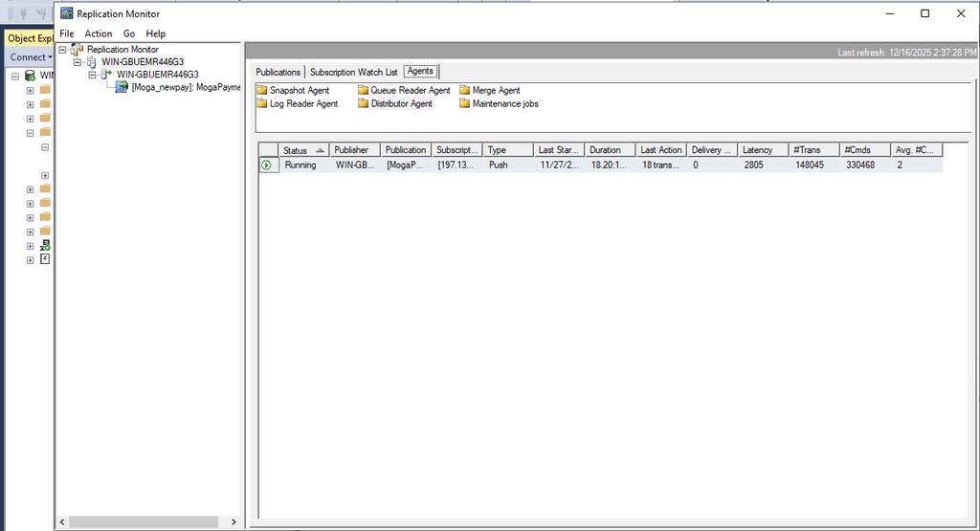Collapse the Replication Monitor root tree node
This screenshot has height=531, width=980.
[63, 50]
